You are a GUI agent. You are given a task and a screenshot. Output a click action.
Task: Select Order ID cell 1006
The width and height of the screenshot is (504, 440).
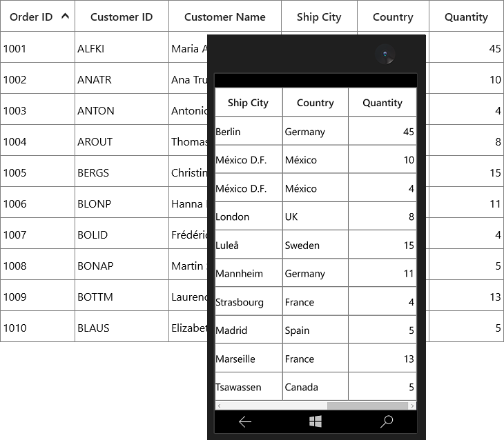(x=37, y=202)
